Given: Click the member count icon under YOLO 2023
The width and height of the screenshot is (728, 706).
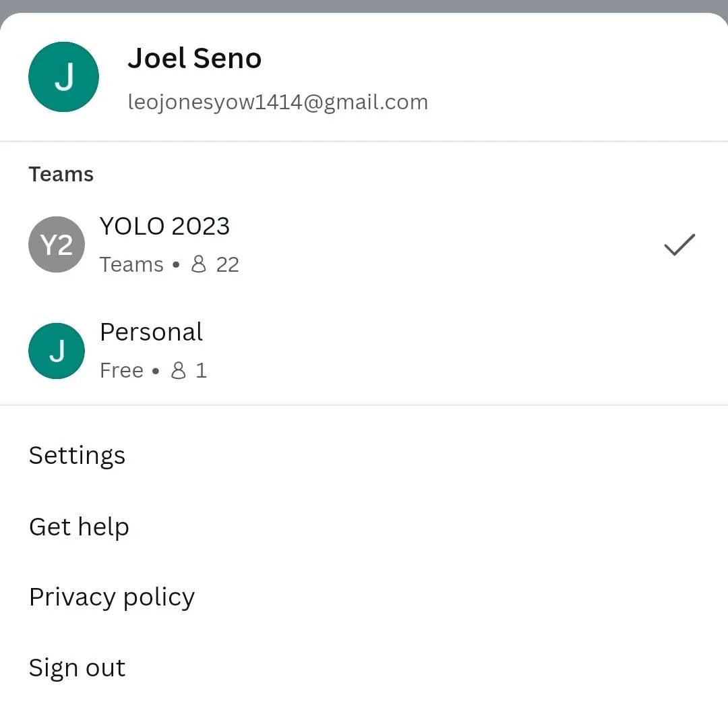Looking at the screenshot, I should point(199,264).
